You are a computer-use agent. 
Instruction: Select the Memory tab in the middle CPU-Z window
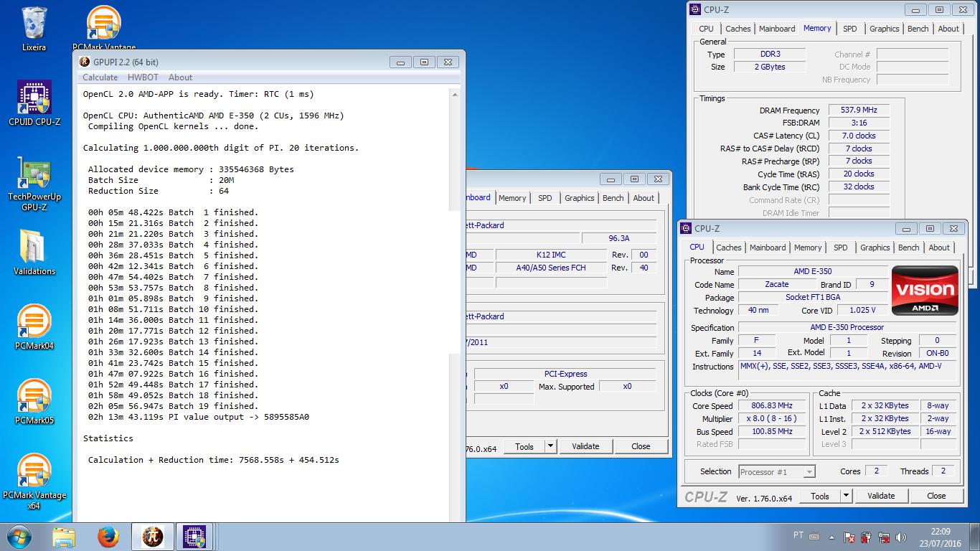pyautogui.click(x=512, y=198)
